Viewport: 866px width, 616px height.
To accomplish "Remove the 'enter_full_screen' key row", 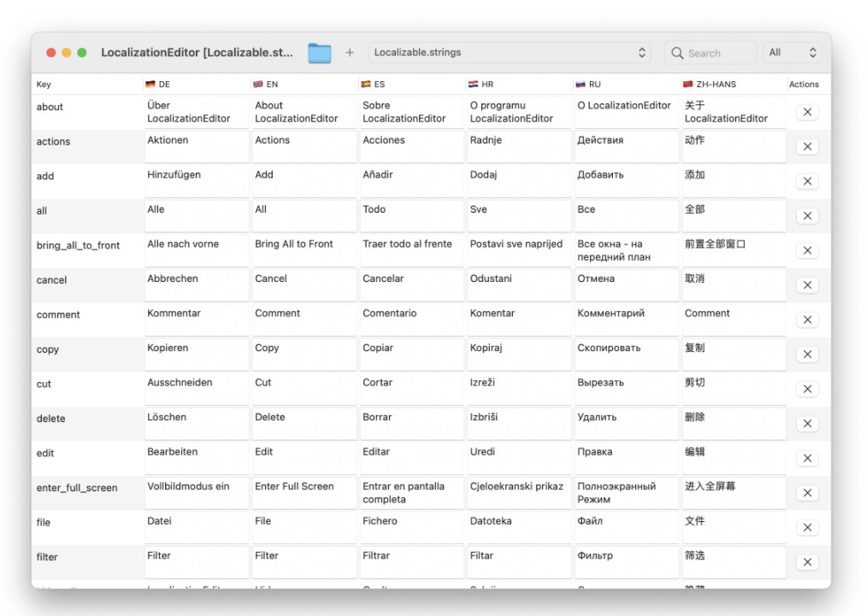I will (x=807, y=493).
